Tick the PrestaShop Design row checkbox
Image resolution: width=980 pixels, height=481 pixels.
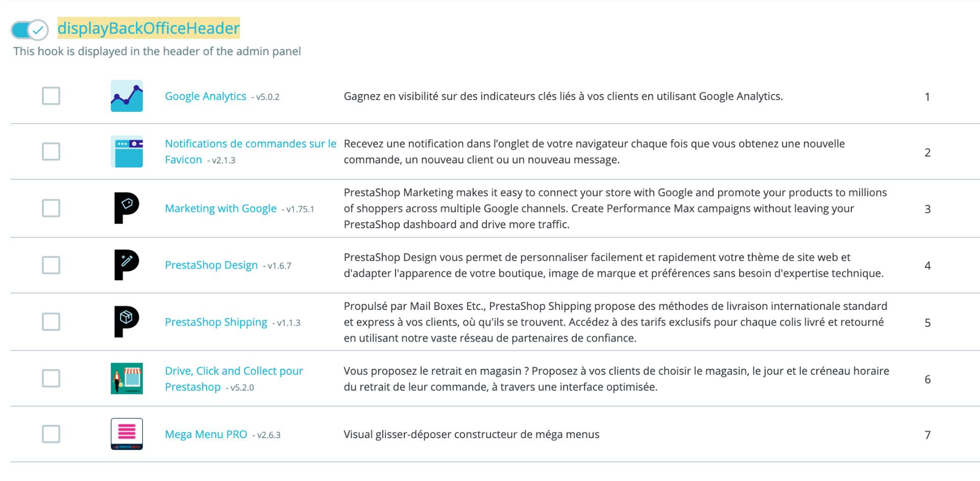tap(51, 265)
